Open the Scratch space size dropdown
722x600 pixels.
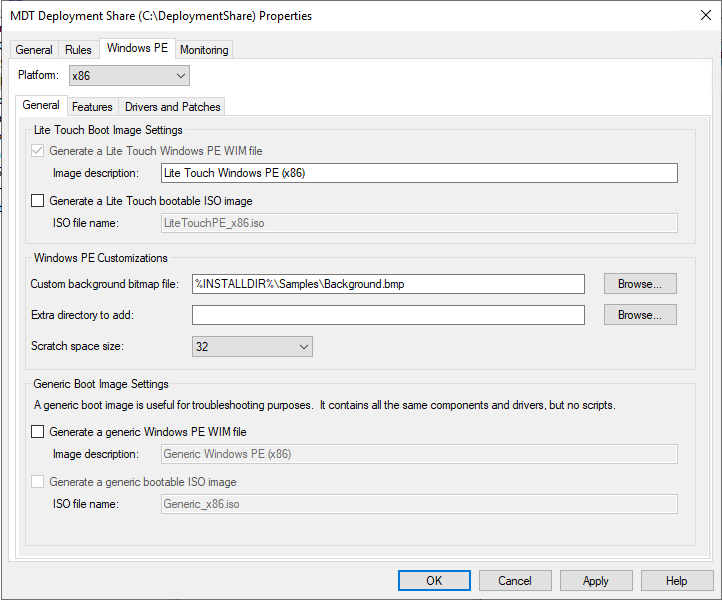[252, 347]
